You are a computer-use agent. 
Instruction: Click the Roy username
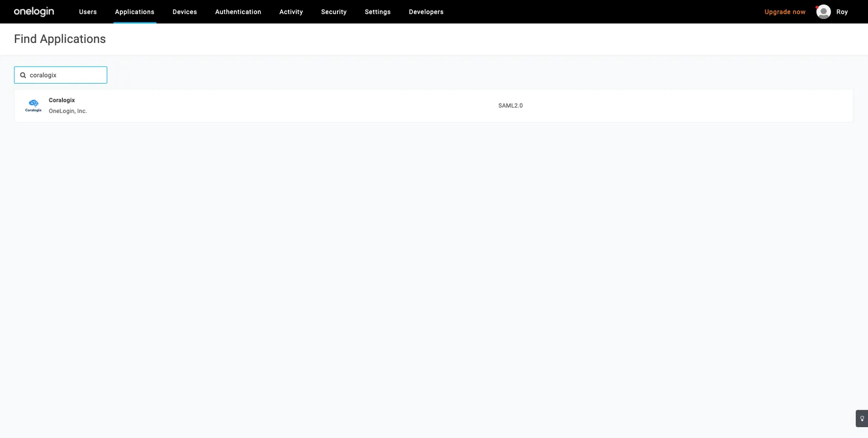coord(842,12)
